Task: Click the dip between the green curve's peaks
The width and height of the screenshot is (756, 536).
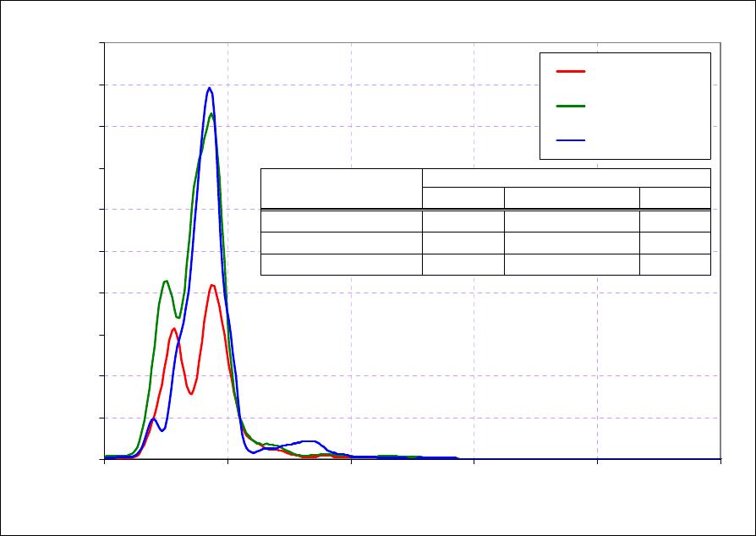Action: [x=178, y=317]
